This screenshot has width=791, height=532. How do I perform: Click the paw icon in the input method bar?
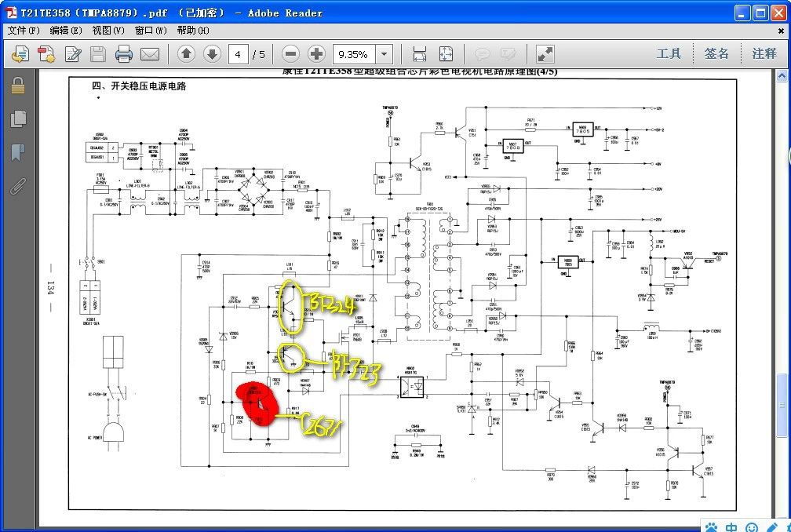tap(711, 527)
